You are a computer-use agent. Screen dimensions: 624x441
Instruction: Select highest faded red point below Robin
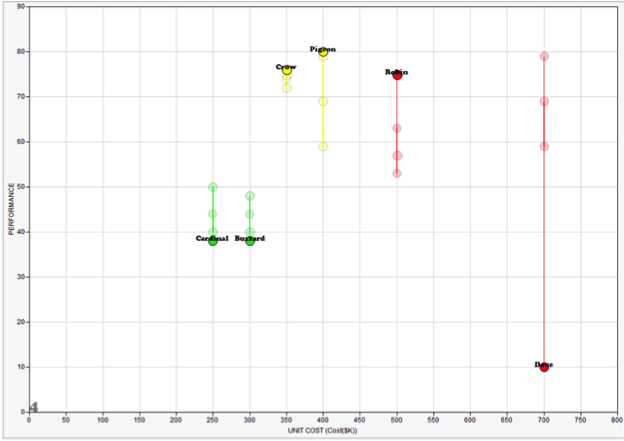(x=397, y=128)
